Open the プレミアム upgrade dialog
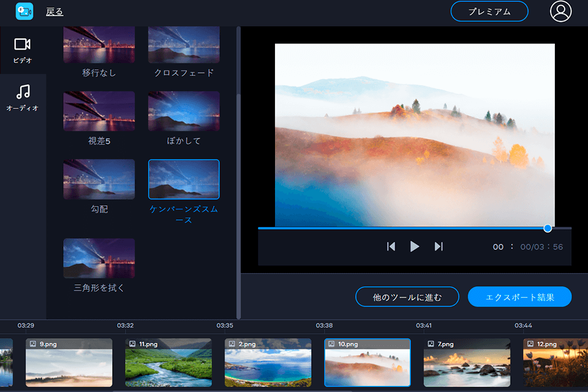 pos(489,11)
